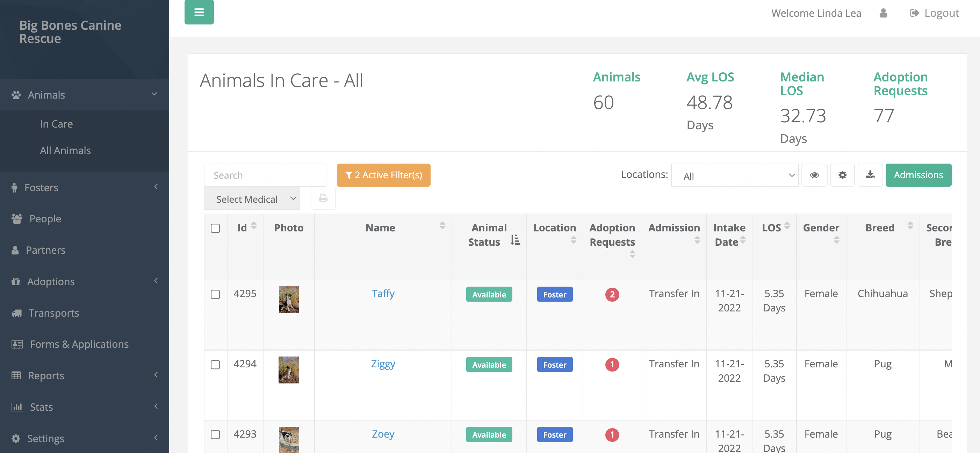Sort by Animal Status column icon

coord(515,240)
